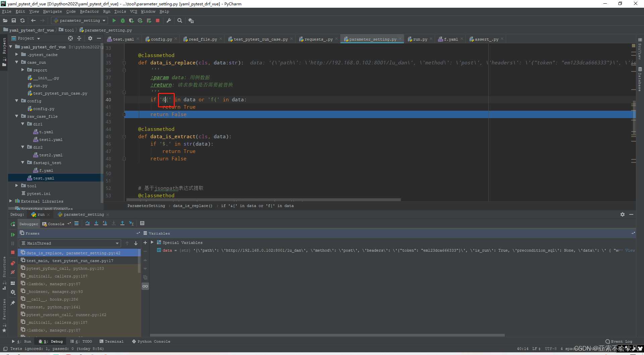View breakpoints with the red circles icon

click(13, 263)
